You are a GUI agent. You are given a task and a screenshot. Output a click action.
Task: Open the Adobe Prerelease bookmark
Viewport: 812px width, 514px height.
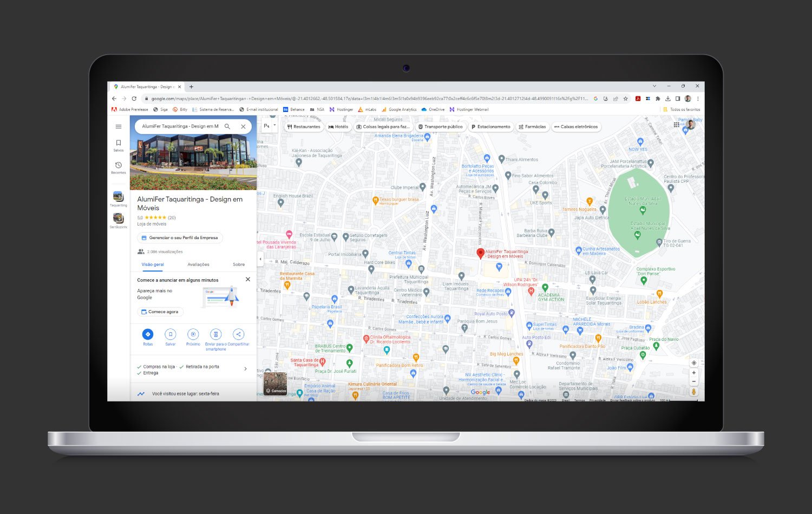[130, 109]
